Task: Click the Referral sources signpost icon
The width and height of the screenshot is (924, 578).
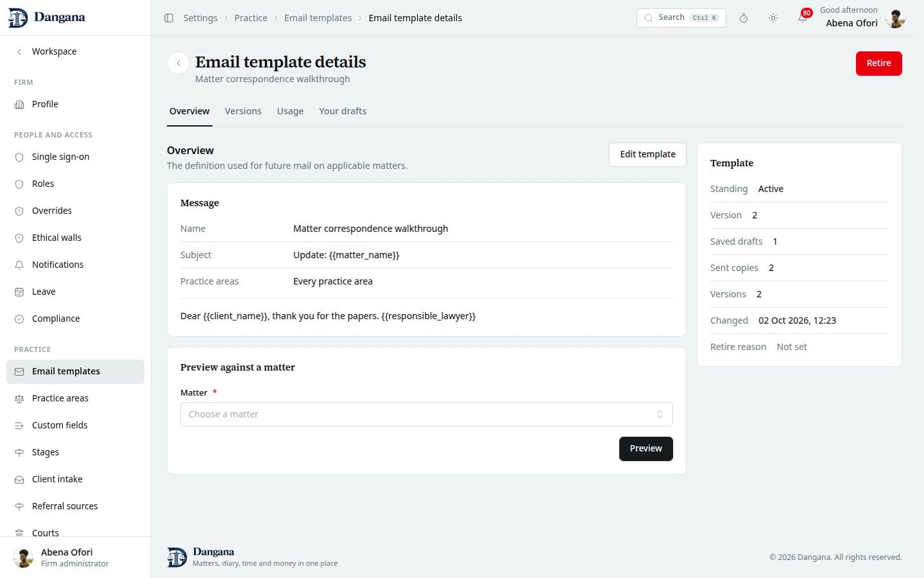Action: coord(19,506)
